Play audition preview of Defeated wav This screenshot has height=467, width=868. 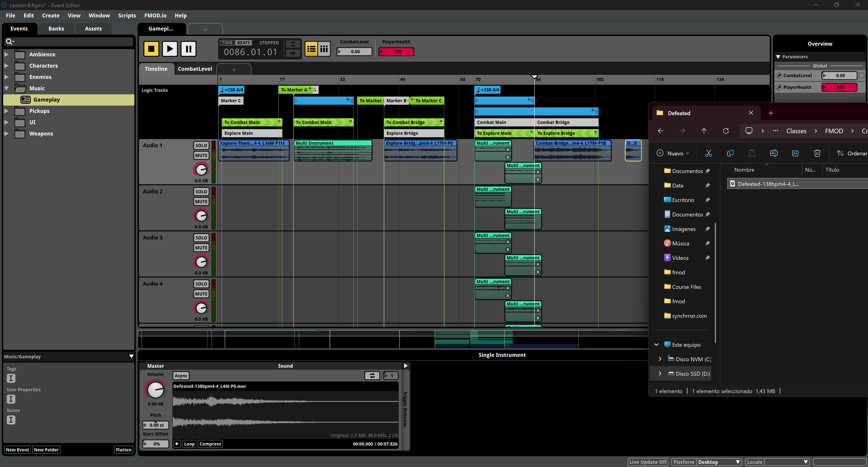tap(177, 444)
